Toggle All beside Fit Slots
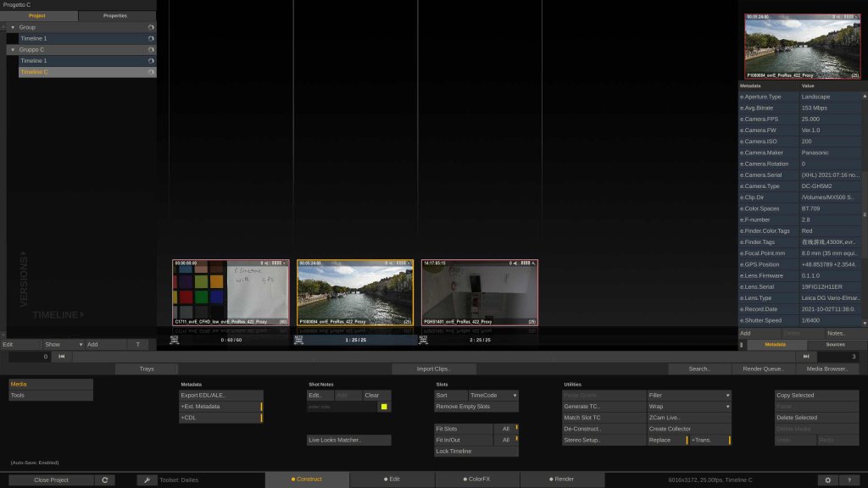 coord(506,429)
